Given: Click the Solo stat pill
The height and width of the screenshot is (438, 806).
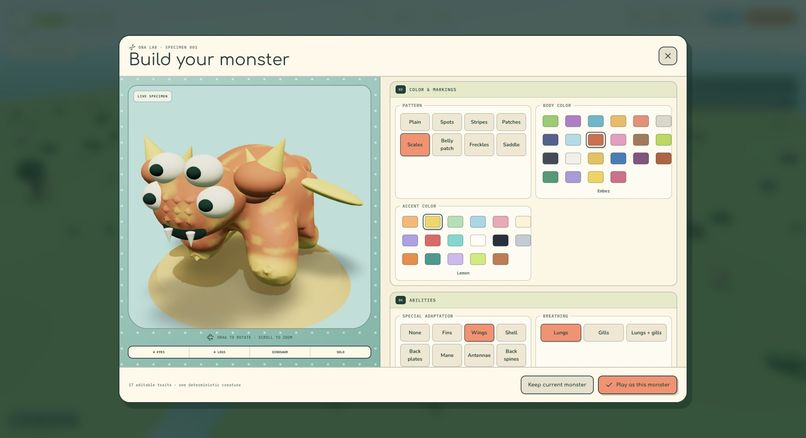Looking at the screenshot, I should click(340, 352).
